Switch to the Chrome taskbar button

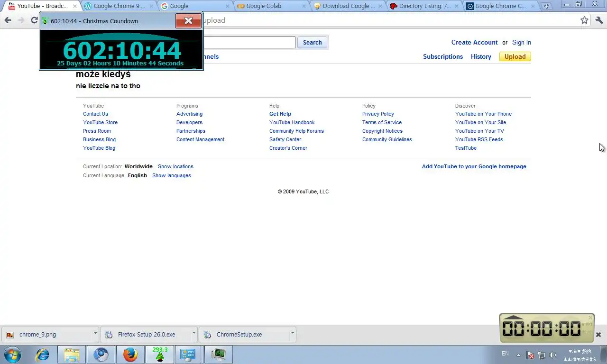point(101,355)
